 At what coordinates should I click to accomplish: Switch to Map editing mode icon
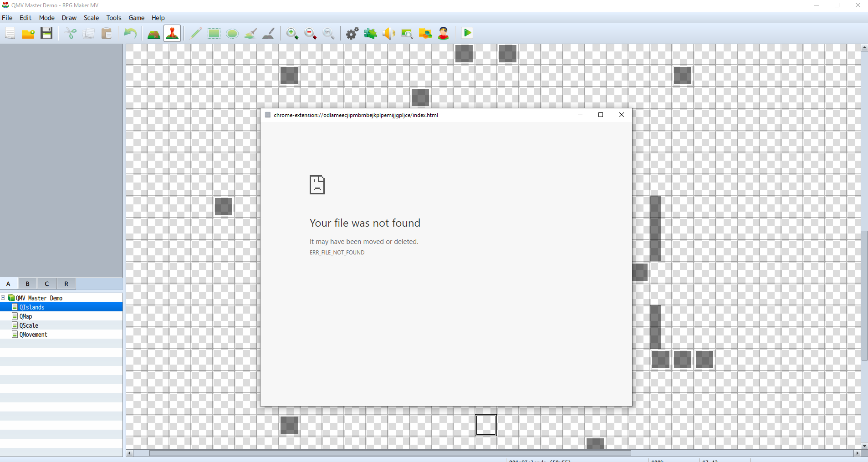154,33
